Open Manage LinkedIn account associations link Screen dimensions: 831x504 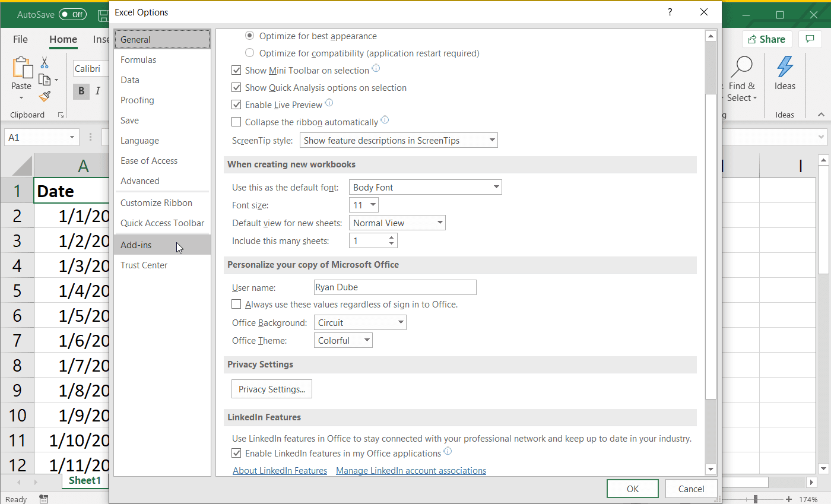click(x=411, y=471)
